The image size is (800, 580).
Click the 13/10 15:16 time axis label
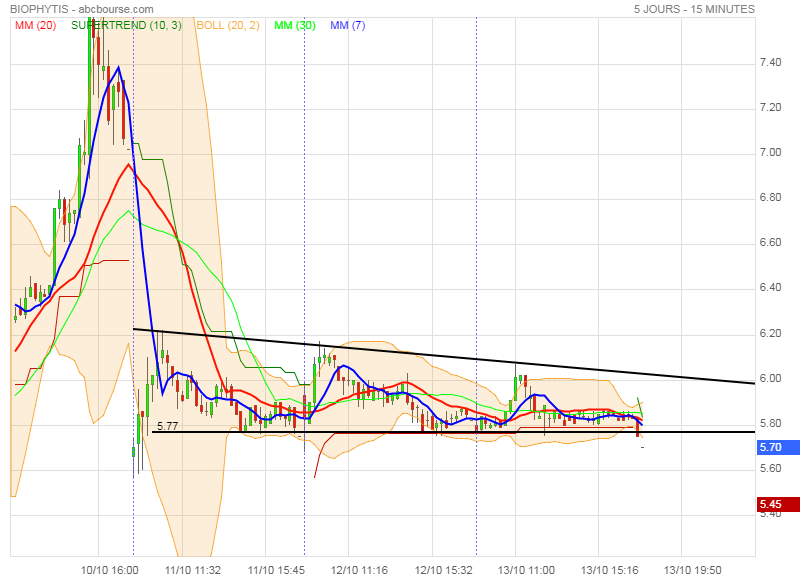(610, 570)
